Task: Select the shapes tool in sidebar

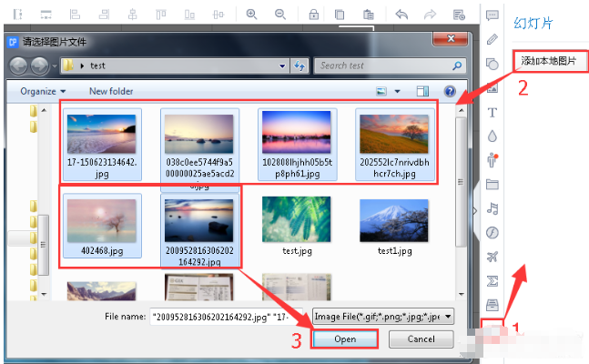Action: (493, 64)
